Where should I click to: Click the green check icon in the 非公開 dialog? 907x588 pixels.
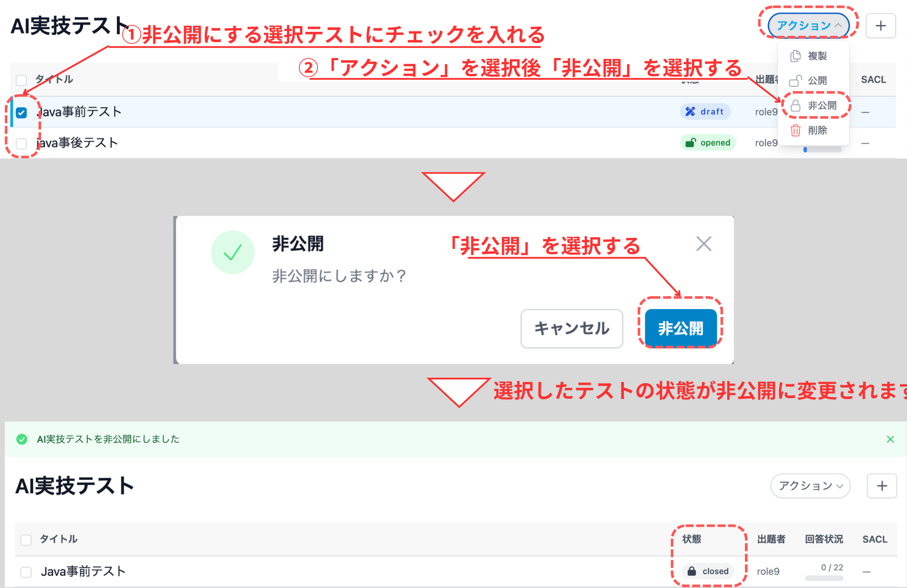[x=233, y=251]
